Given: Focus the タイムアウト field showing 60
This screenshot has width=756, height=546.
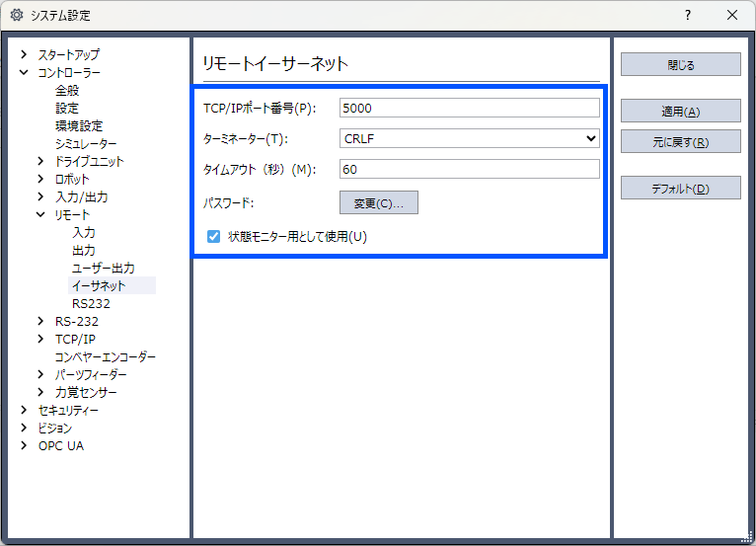Looking at the screenshot, I should (x=470, y=169).
